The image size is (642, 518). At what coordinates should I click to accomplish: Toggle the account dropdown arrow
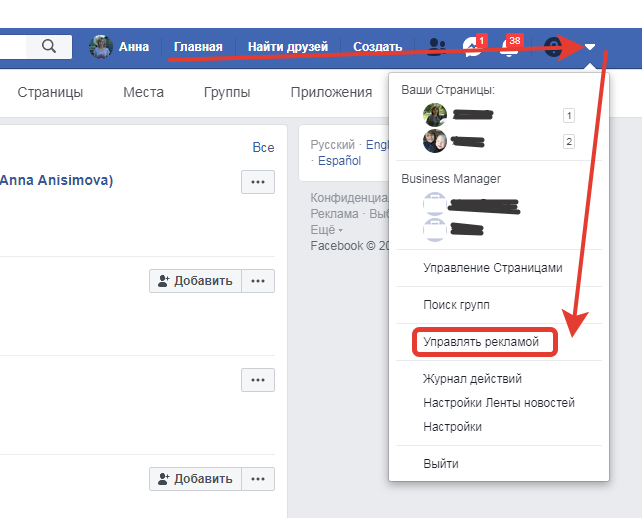[590, 47]
